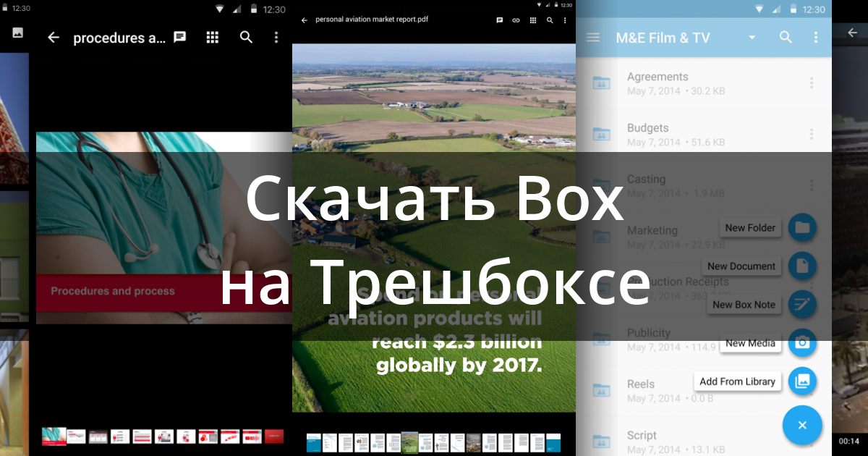Tap the 'procedures a...' title text
The width and height of the screenshot is (868, 456).
(x=119, y=38)
